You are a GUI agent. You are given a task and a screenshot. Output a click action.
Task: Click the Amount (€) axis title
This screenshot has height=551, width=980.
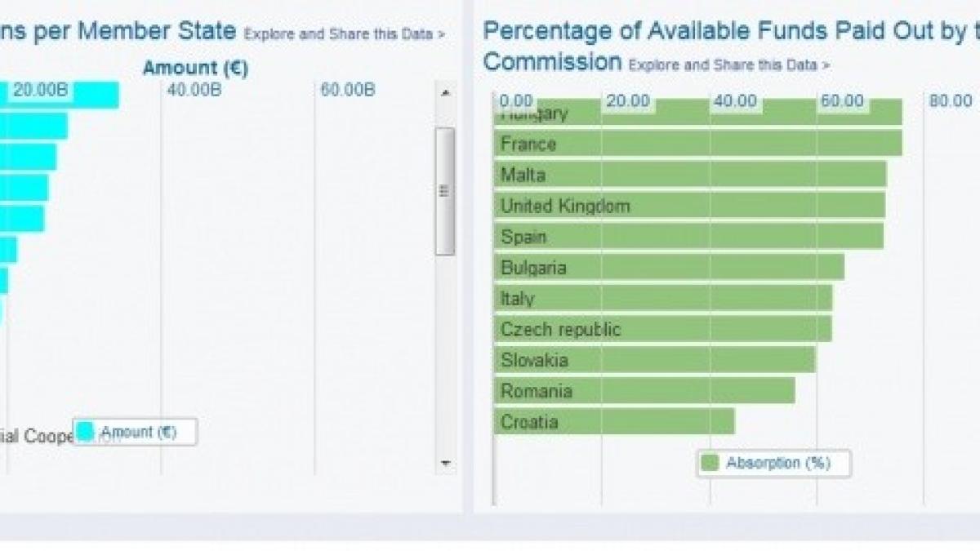pos(195,69)
